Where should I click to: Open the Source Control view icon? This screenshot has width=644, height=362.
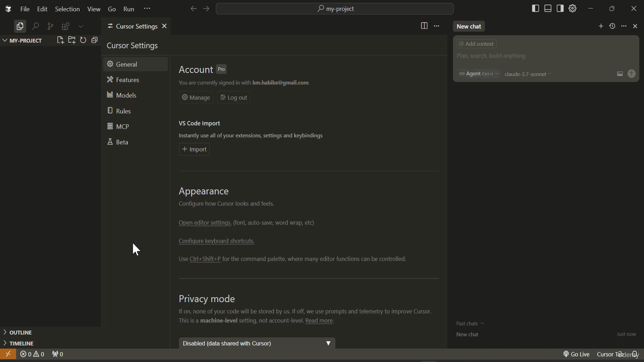coord(50,26)
